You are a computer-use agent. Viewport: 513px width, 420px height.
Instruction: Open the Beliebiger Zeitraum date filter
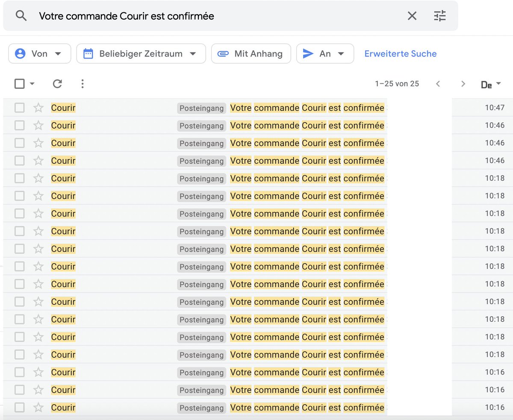tap(141, 54)
